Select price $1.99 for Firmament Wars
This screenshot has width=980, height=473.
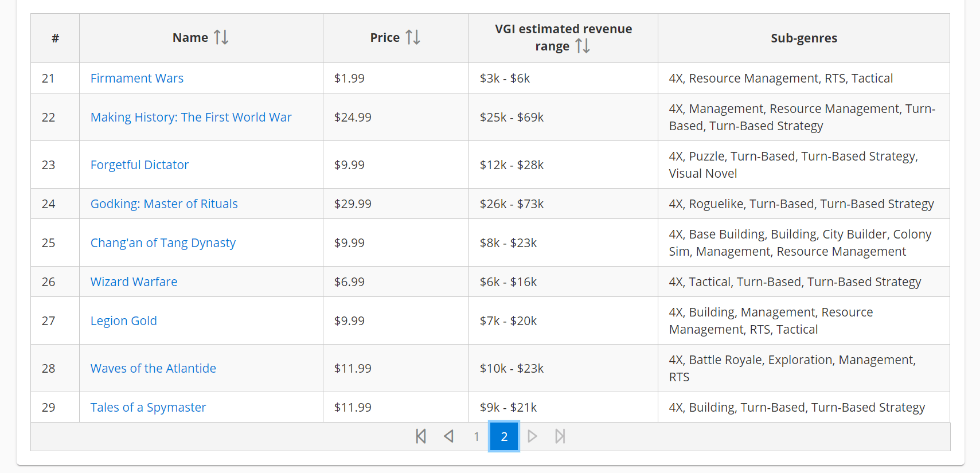pyautogui.click(x=349, y=78)
